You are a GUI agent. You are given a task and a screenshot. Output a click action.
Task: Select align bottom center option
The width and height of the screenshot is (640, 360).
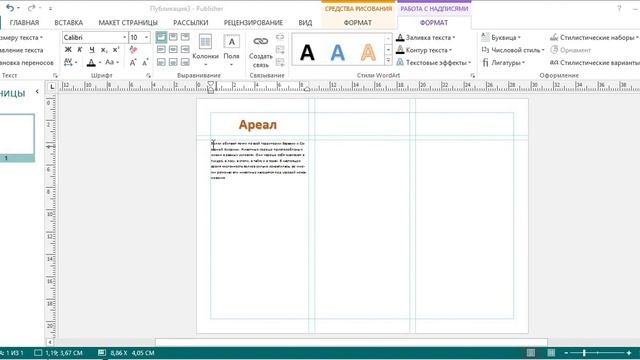click(x=173, y=62)
